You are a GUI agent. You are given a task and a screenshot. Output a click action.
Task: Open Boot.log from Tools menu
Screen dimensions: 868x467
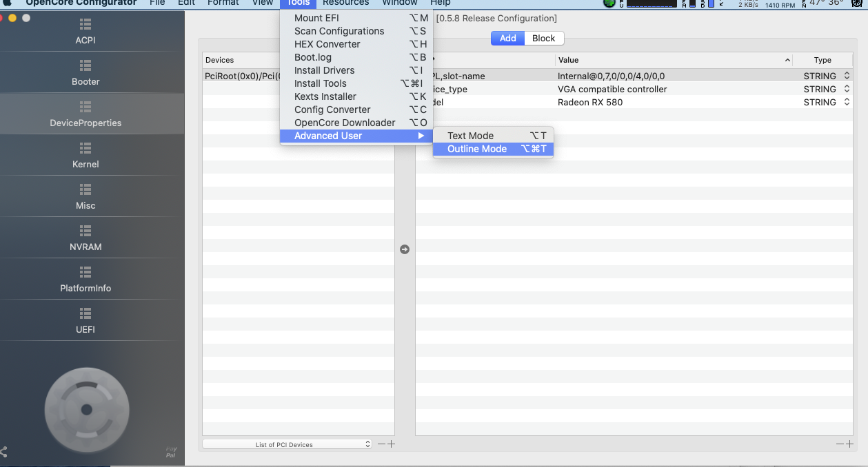(x=355, y=57)
